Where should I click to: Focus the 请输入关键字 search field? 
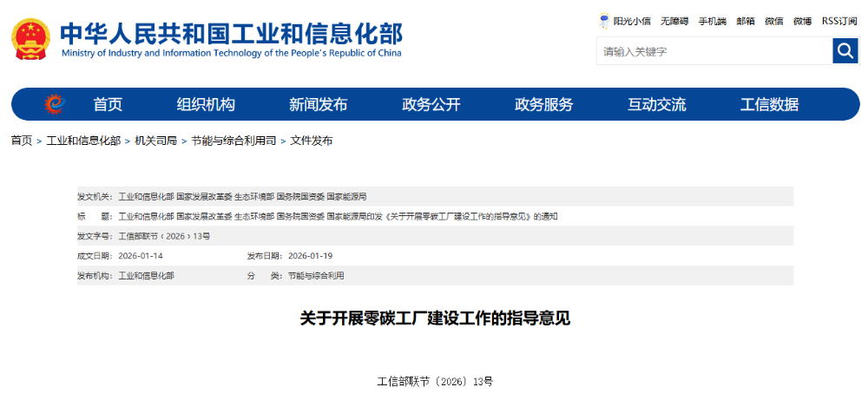tap(713, 51)
